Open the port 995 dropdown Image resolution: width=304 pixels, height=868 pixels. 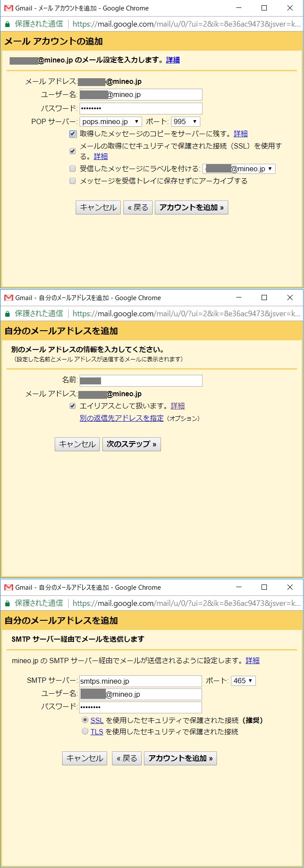(185, 122)
